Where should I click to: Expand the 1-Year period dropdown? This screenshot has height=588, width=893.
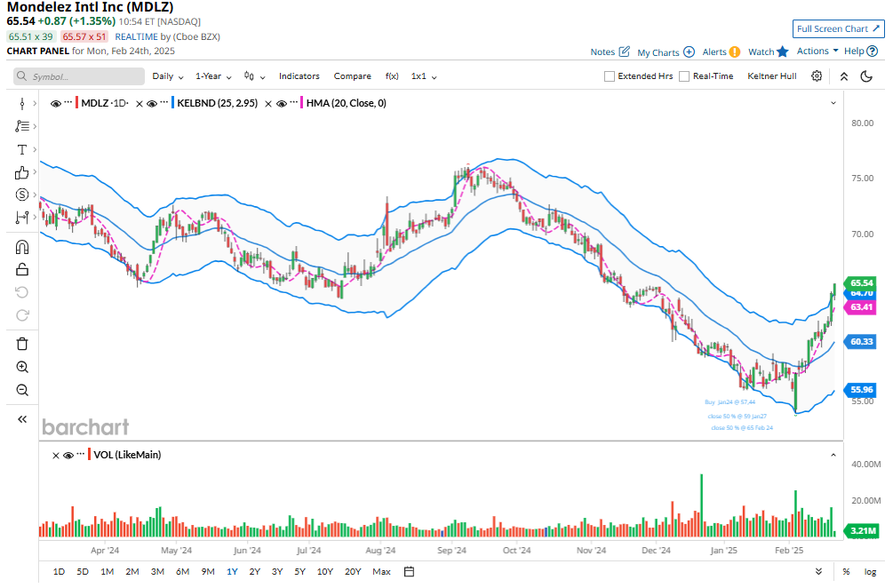pyautogui.click(x=213, y=76)
